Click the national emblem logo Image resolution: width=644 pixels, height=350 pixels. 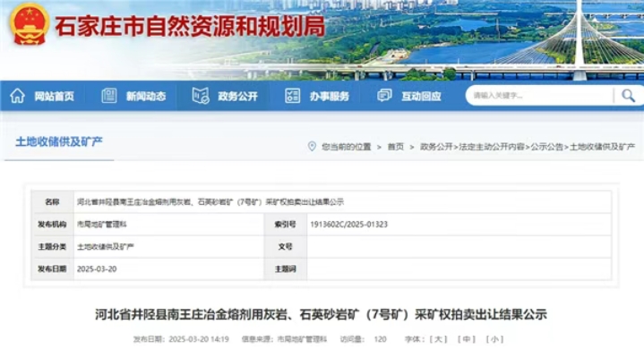point(29,25)
